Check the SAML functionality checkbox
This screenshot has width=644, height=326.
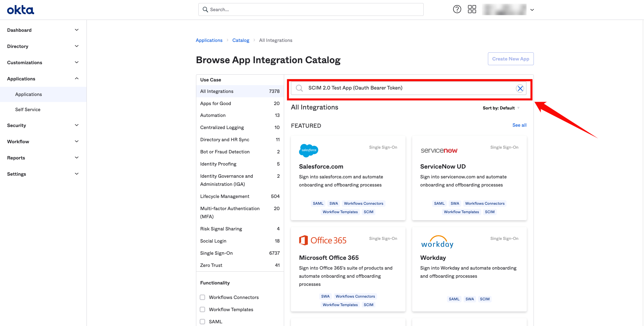[202, 322]
